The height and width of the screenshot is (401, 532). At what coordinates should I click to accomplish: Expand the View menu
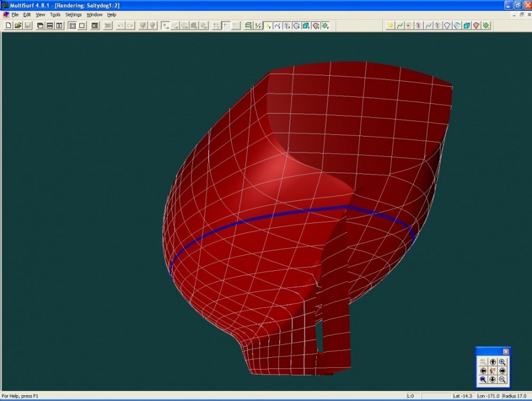click(40, 14)
